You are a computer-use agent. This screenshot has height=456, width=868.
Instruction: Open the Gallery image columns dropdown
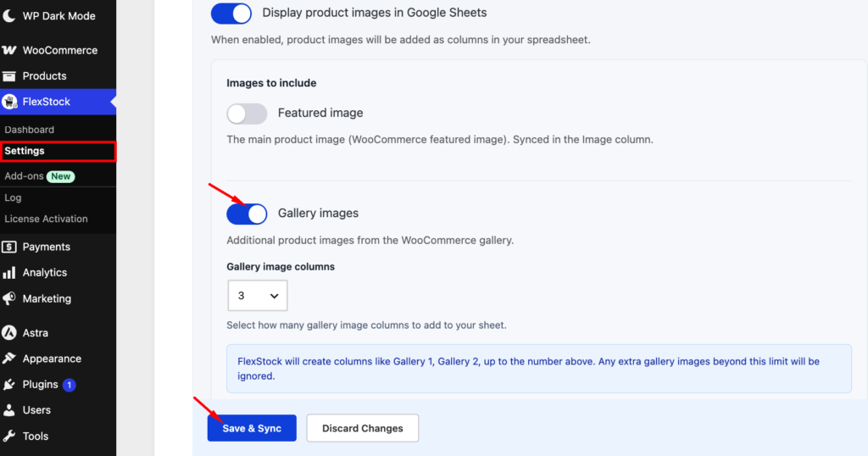(x=258, y=296)
